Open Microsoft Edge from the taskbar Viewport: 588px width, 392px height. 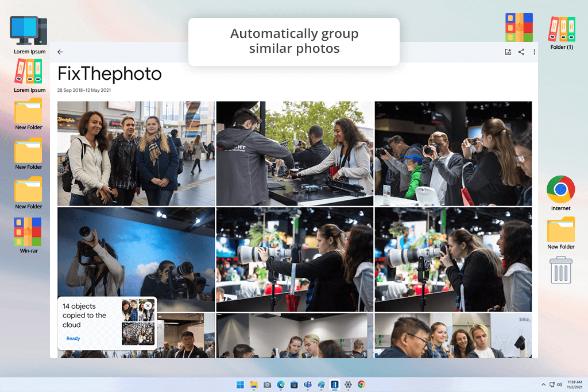point(281,385)
